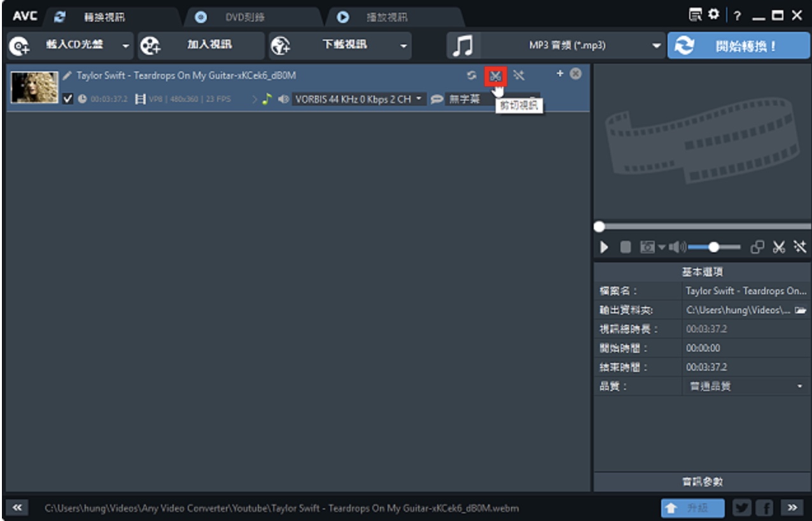This screenshot has width=812, height=521.
Task: Click the magic wand icon in the Taylor Swift row
Action: (x=519, y=76)
